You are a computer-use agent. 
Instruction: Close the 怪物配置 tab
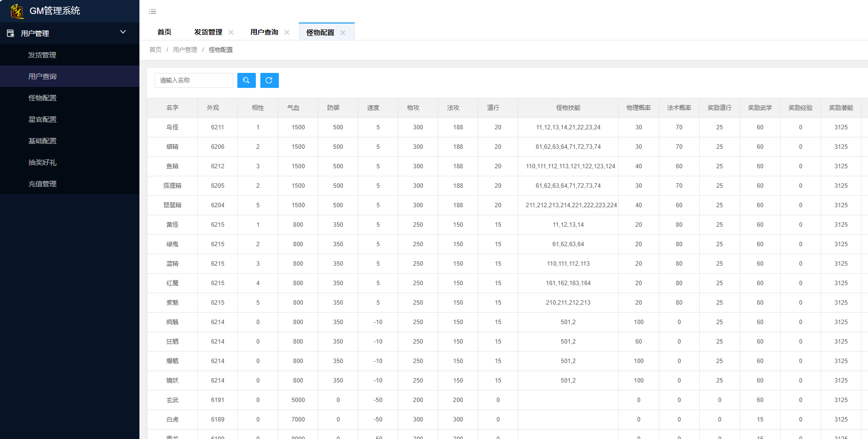pos(343,33)
